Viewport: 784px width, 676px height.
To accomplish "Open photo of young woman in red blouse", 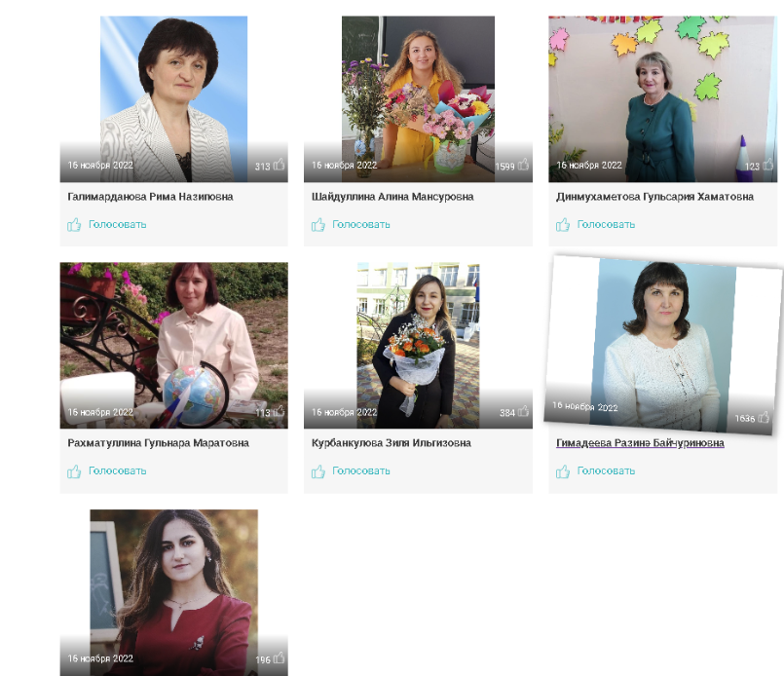I will 174,592.
